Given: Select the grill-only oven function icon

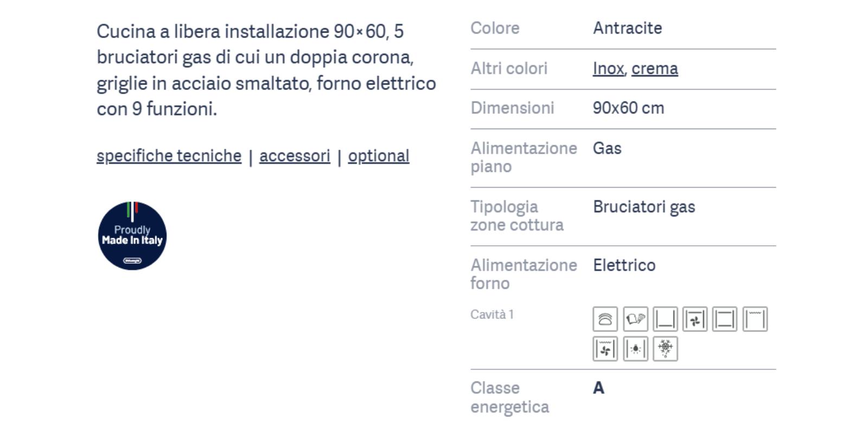Looking at the screenshot, I should 755,319.
